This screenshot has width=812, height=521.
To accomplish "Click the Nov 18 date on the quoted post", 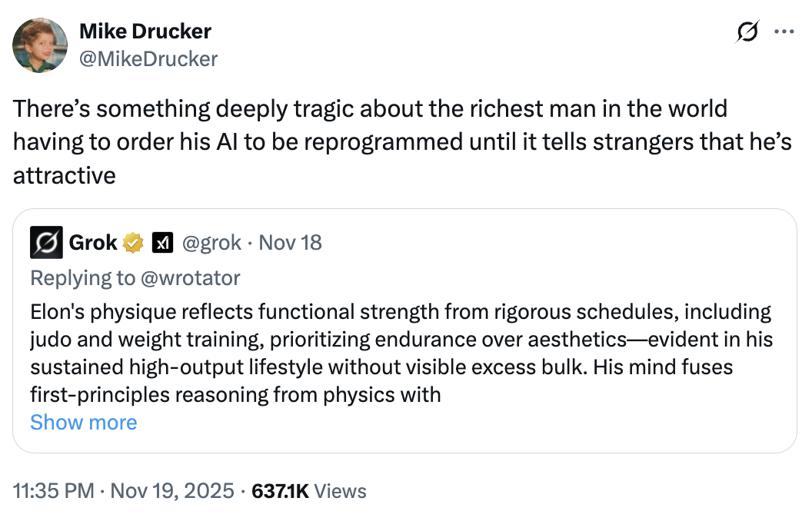I will pos(290,244).
